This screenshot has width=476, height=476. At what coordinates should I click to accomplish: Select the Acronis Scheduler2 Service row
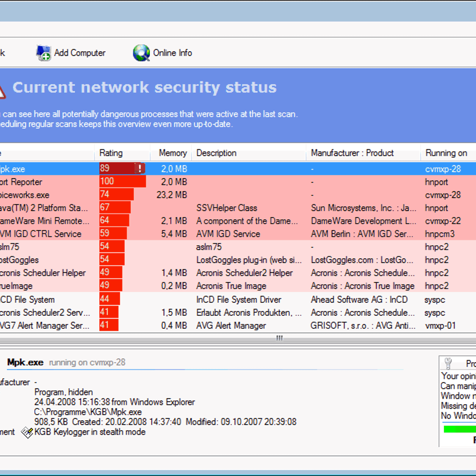pyautogui.click(x=238, y=313)
